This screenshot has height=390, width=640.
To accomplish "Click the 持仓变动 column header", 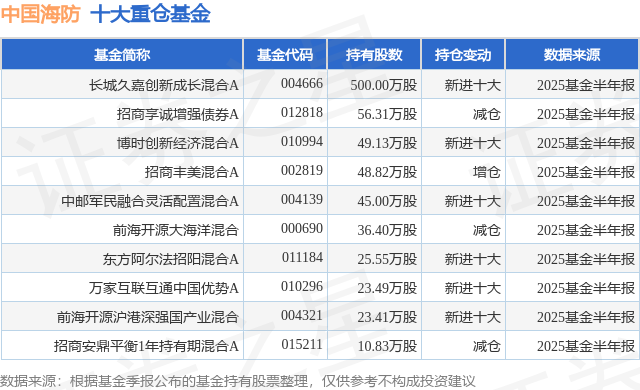I will pos(463,55).
